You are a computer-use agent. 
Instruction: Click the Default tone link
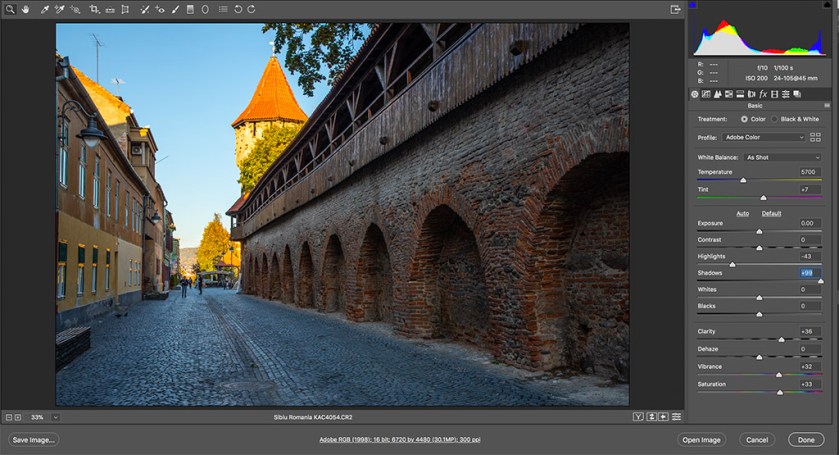(x=772, y=214)
